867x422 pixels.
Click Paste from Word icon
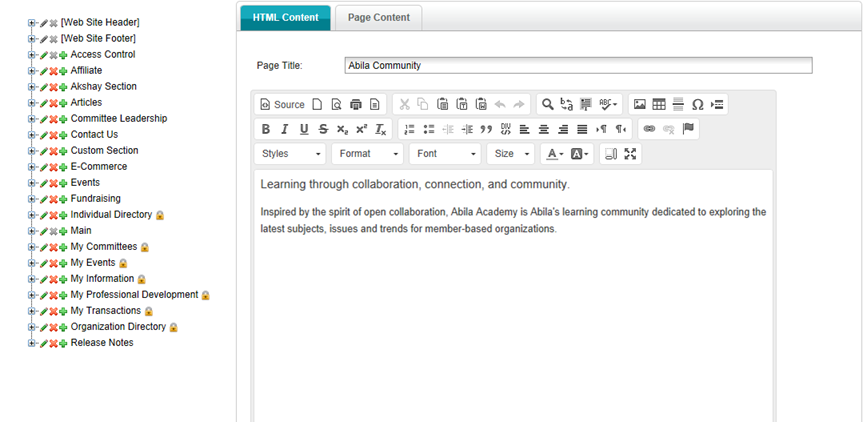coord(481,104)
